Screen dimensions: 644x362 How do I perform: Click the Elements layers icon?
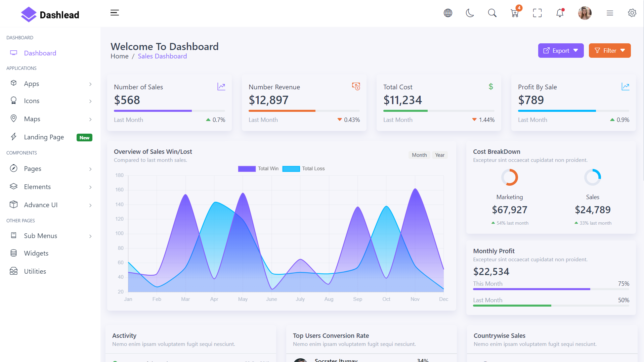coord(13,186)
